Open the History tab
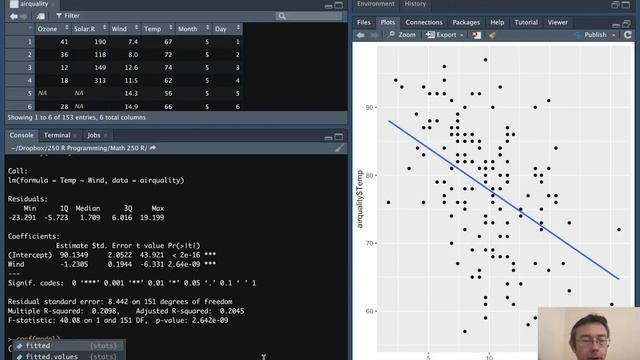This screenshot has height=360, width=640. click(415, 4)
